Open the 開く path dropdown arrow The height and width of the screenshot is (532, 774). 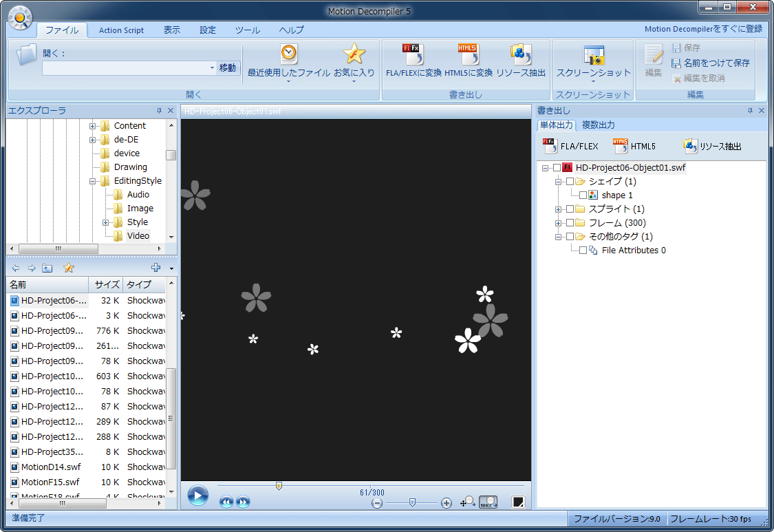point(212,67)
